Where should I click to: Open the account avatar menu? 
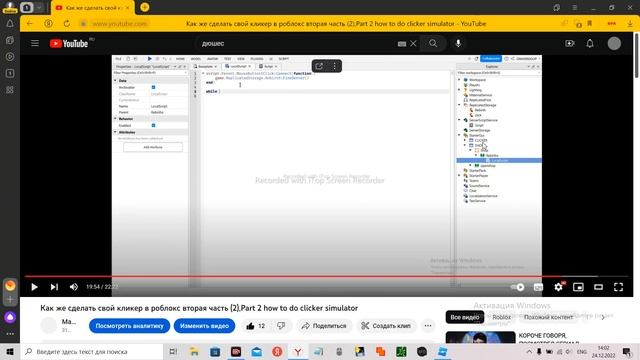coord(614,43)
